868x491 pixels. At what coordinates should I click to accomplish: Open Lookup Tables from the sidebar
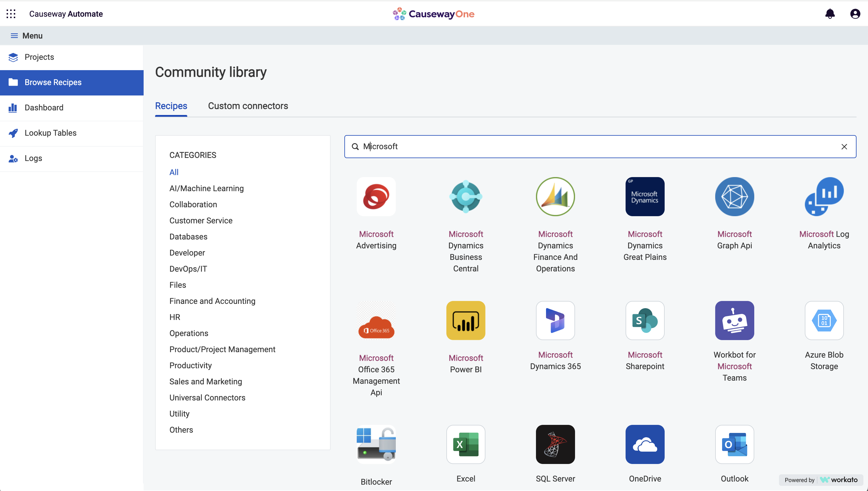72,133
